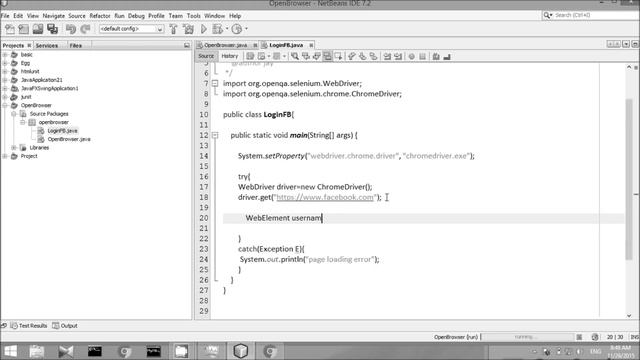Click the Stop Macro Recording icon
This screenshot has height=360, width=640.
point(422,56)
